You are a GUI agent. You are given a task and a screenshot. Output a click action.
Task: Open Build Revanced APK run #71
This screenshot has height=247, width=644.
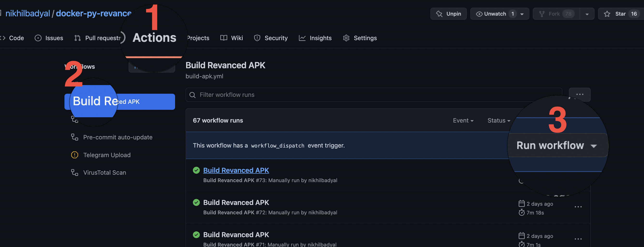point(236,235)
